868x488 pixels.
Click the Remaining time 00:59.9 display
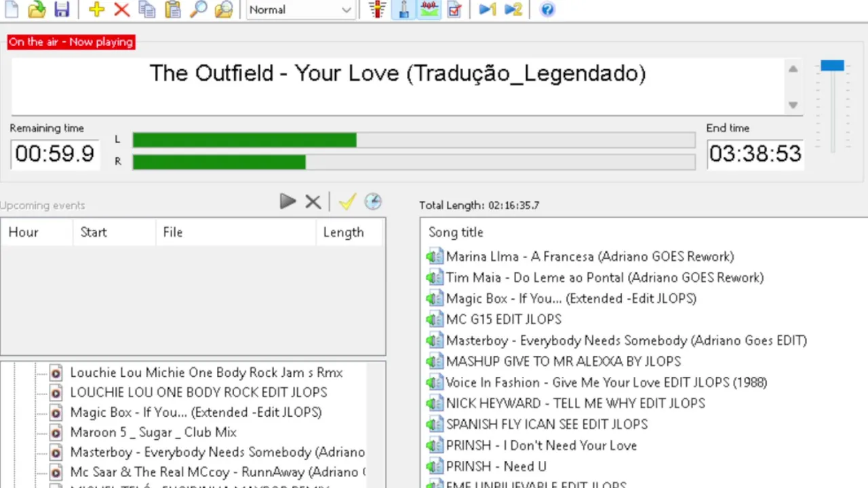tap(55, 154)
